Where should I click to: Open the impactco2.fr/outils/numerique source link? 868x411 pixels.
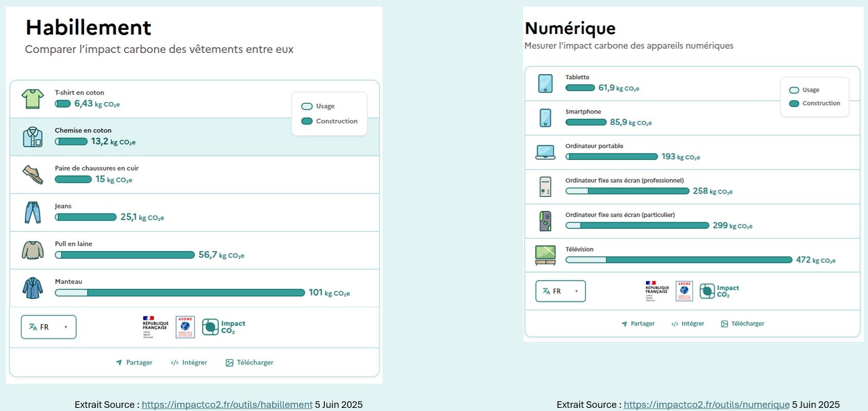point(707,405)
